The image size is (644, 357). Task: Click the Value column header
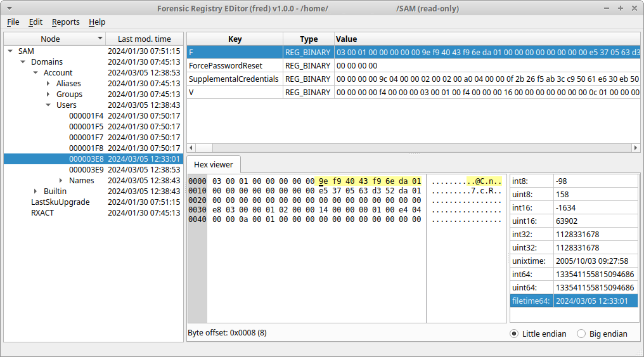pos(487,39)
